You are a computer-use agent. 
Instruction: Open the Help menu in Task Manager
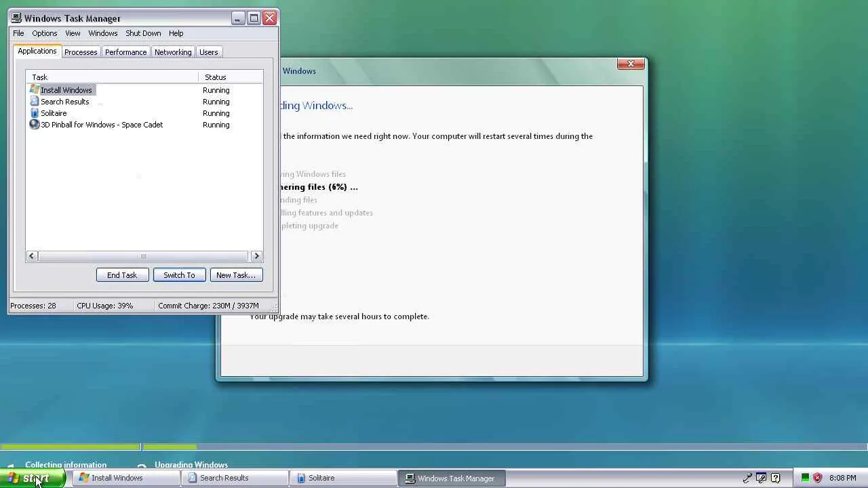click(176, 33)
